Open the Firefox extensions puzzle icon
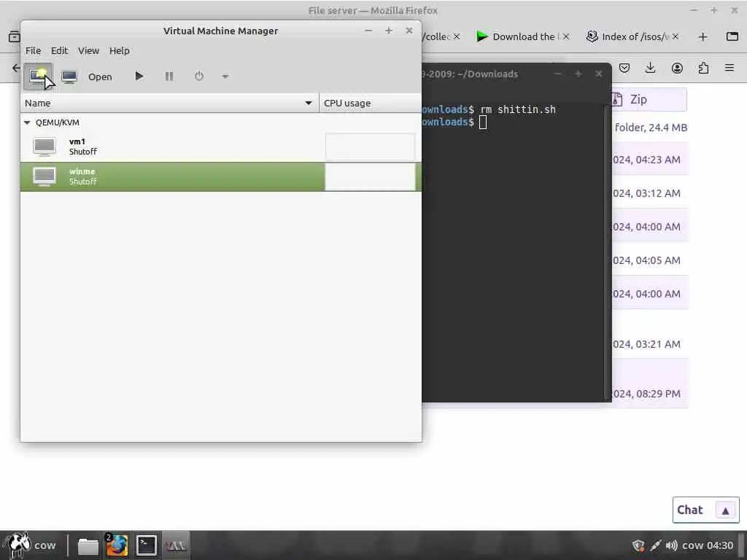 [x=703, y=68]
